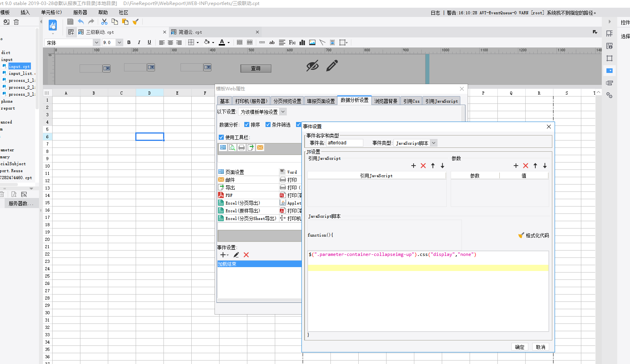Add a referenced JavaScript with plus icon

click(414, 166)
